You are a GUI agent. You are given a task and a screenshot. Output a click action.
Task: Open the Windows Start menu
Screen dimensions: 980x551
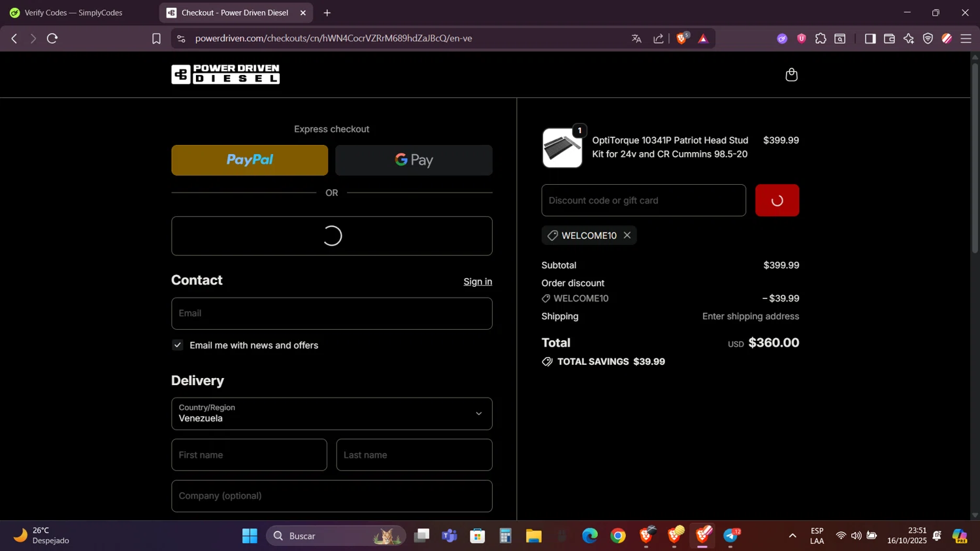coord(250,536)
